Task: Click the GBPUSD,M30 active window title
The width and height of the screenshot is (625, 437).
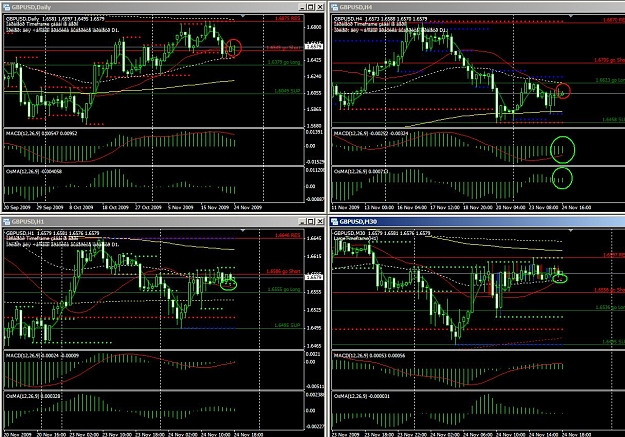Action: tap(358, 221)
